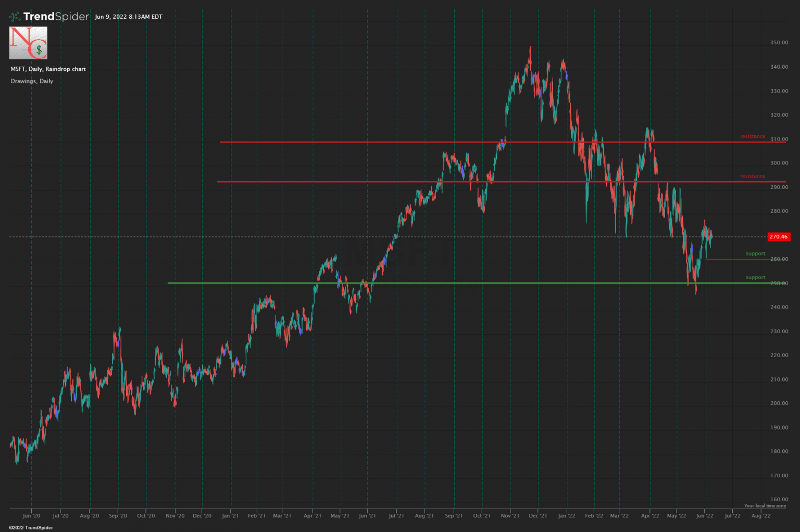The image size is (800, 532).
Task: Click the TrendSpider brand name text
Action: [56, 17]
